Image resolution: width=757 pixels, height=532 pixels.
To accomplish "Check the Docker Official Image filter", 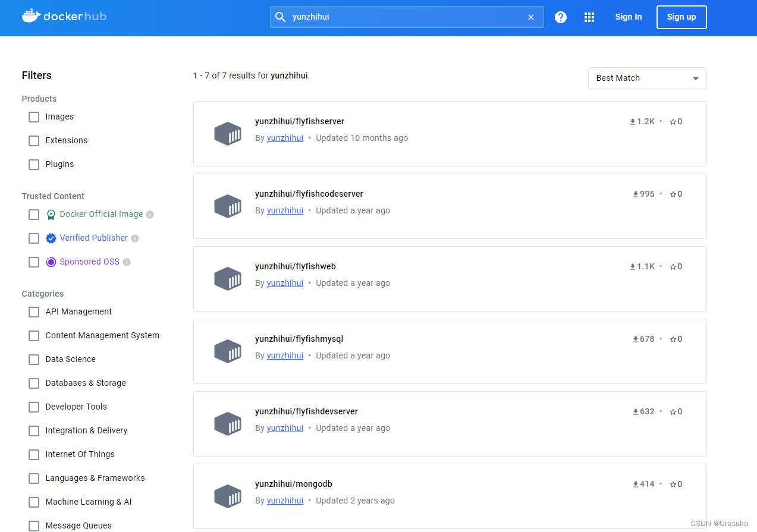I will pyautogui.click(x=33, y=214).
